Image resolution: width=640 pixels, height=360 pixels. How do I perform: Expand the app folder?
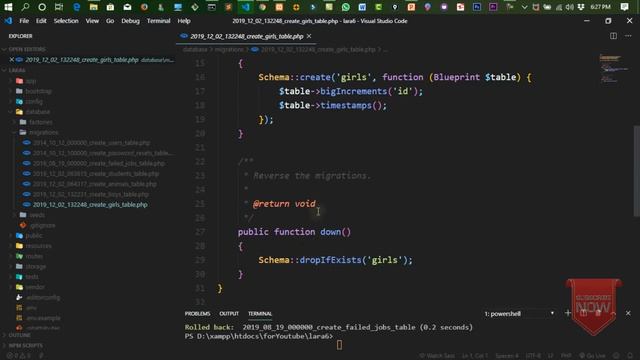(x=31, y=81)
